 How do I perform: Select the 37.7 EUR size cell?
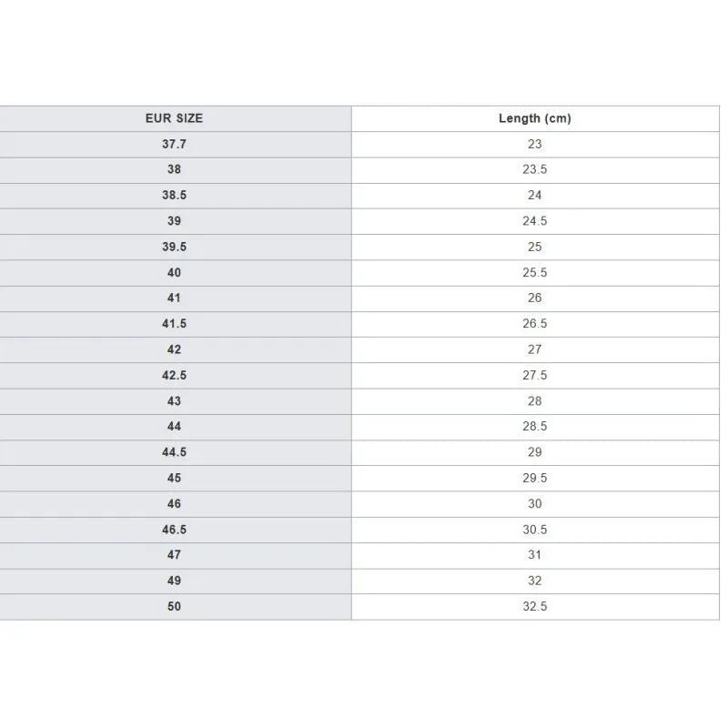pyautogui.click(x=174, y=145)
